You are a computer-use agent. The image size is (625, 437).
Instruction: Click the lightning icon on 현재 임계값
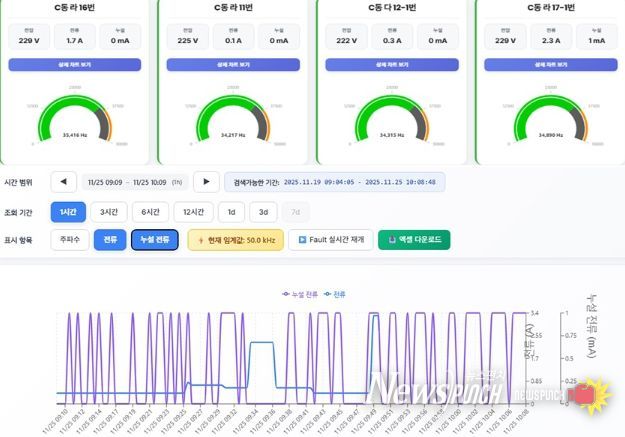201,240
